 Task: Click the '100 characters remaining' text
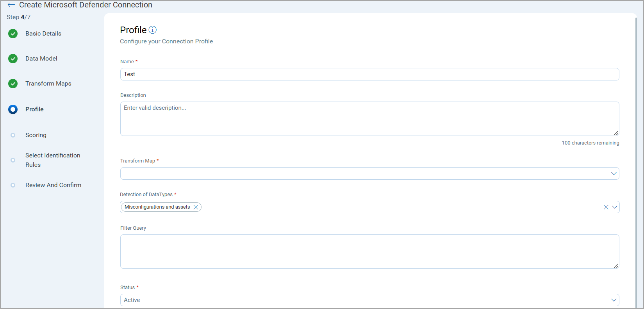click(590, 143)
